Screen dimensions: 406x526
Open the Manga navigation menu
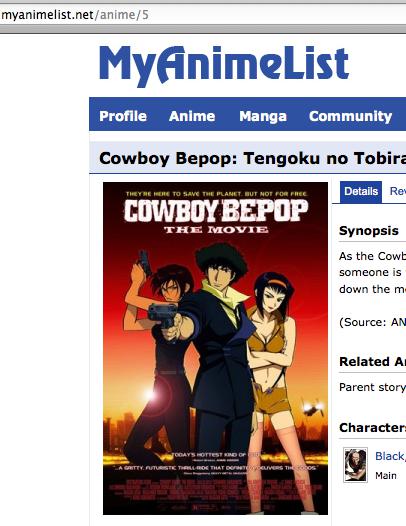pyautogui.click(x=263, y=116)
